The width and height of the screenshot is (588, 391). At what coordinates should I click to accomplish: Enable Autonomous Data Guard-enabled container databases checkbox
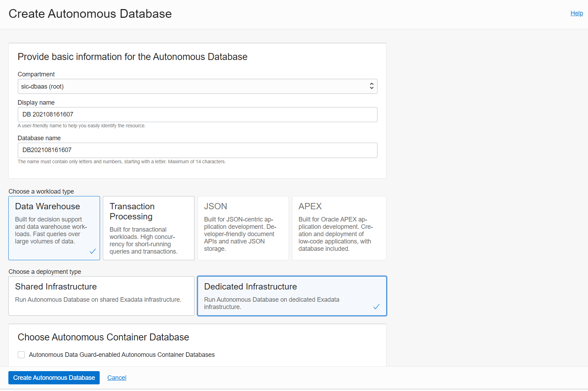point(21,355)
